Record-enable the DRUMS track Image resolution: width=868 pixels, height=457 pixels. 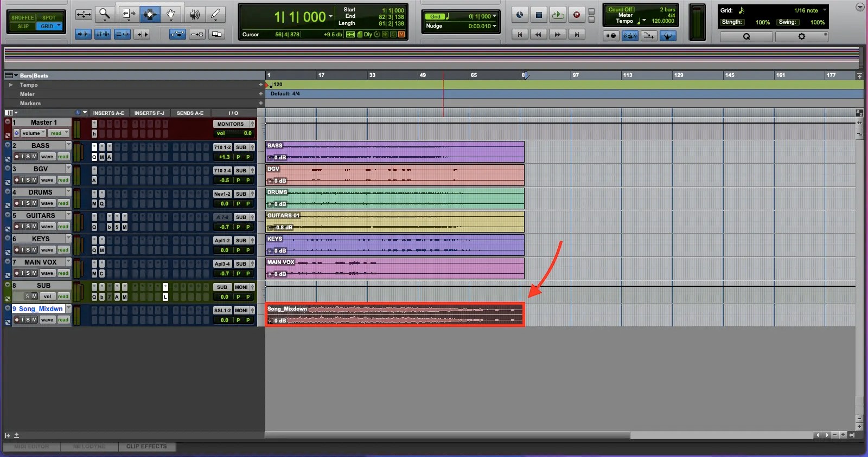click(17, 203)
